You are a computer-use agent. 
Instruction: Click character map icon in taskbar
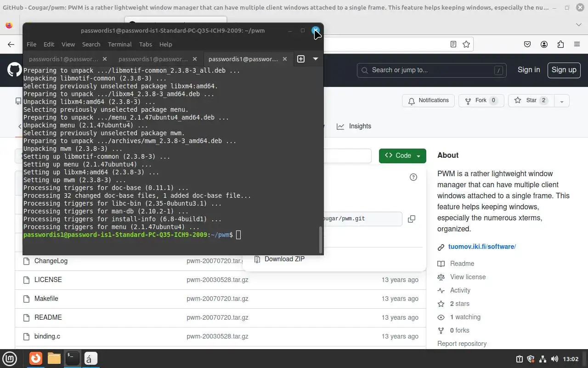pyautogui.click(x=90, y=358)
